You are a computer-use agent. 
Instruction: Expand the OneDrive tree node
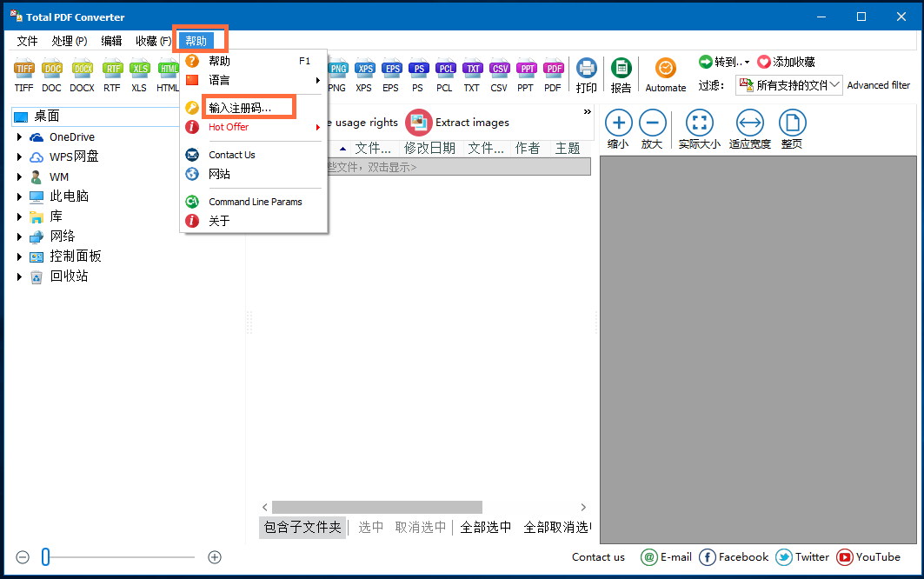(x=20, y=137)
